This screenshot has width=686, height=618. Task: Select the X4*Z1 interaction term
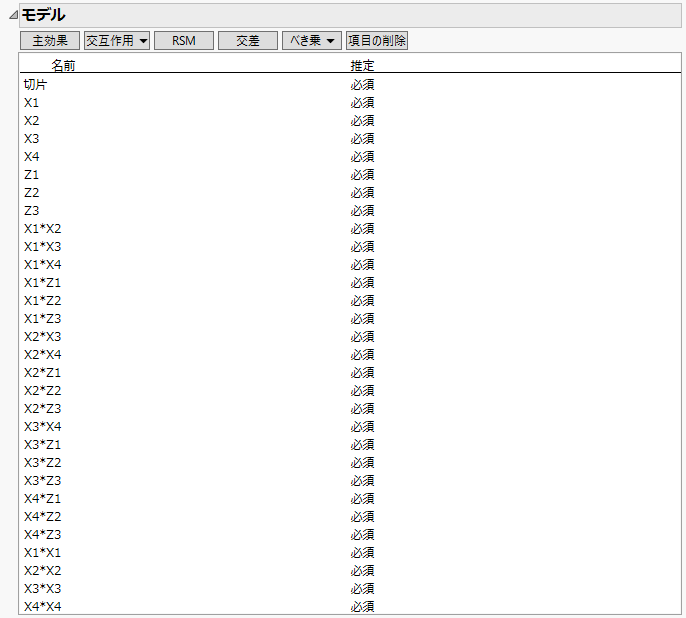coord(42,499)
